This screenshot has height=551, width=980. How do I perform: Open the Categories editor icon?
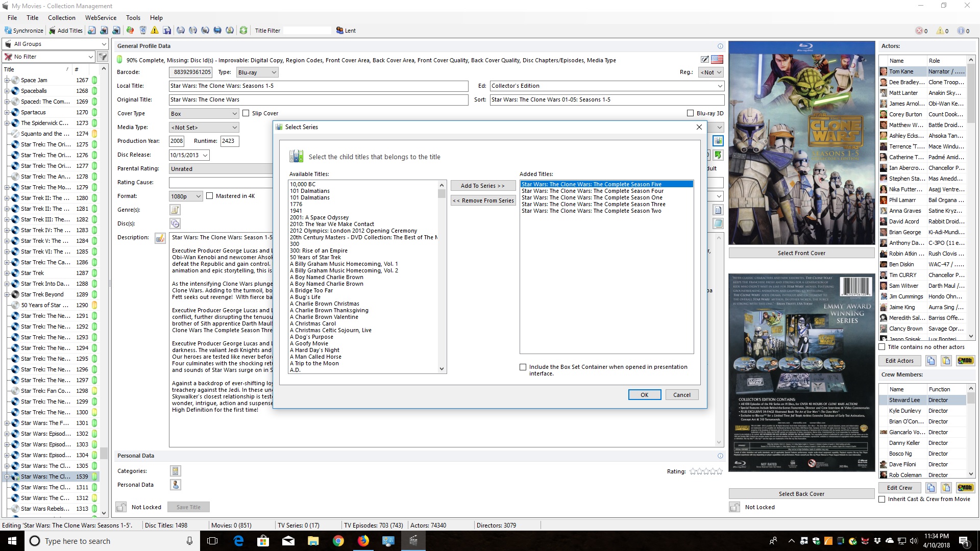[x=176, y=471]
